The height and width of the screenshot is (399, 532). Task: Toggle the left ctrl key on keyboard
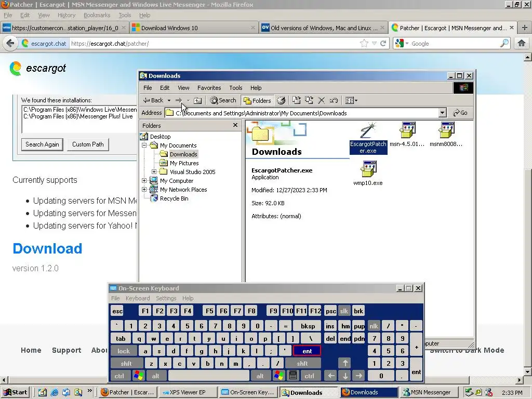pos(119,376)
